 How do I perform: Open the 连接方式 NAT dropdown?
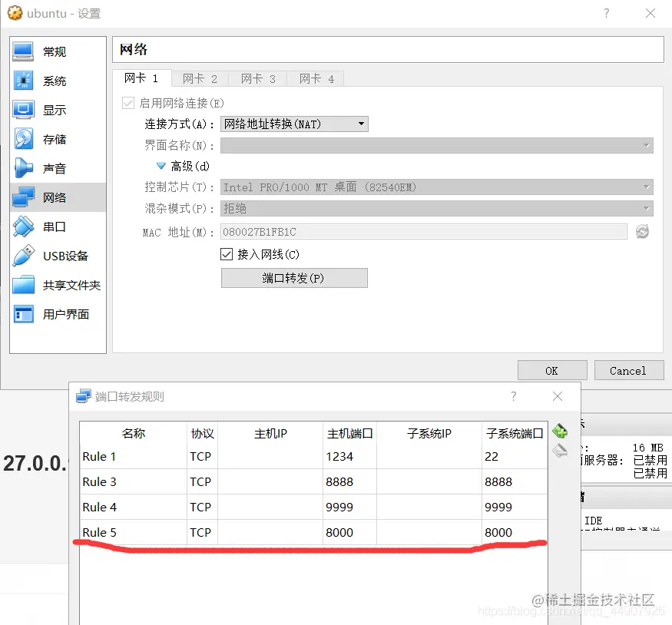click(x=294, y=124)
